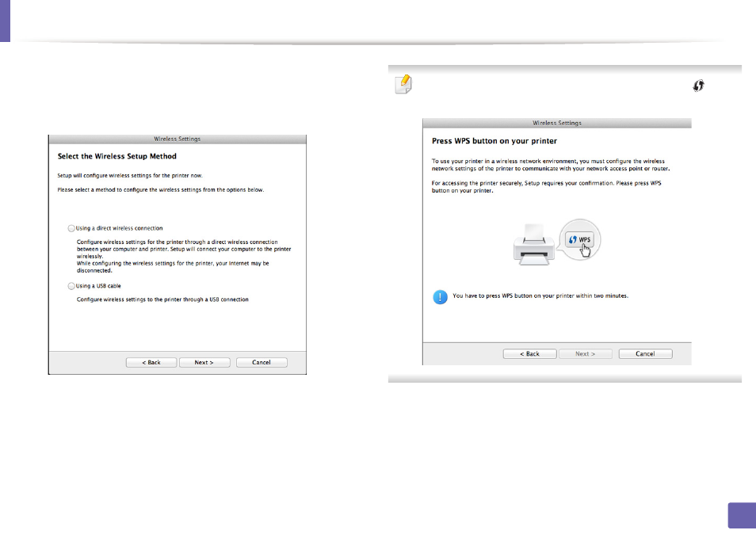
Task: Click the greyed-out Next in the WPS dialog
Action: point(586,353)
